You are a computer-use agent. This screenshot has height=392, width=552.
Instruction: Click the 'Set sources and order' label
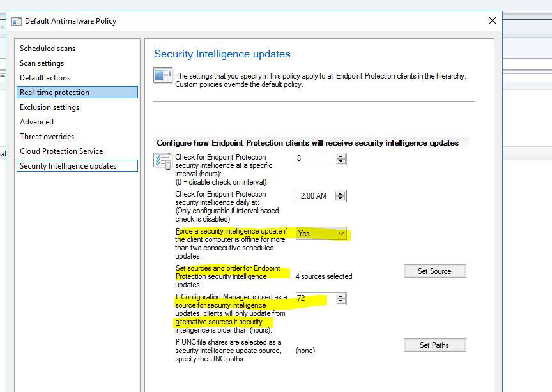[228, 276]
